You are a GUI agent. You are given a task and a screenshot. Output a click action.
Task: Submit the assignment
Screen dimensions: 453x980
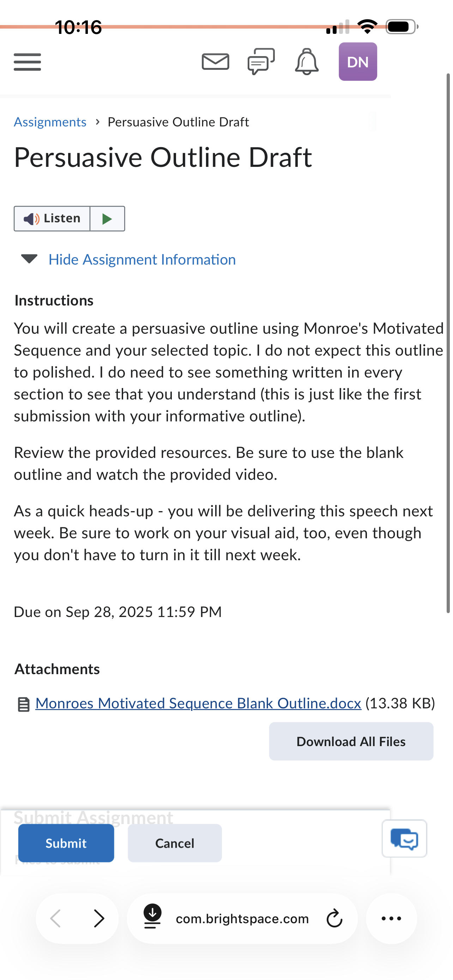coord(66,843)
